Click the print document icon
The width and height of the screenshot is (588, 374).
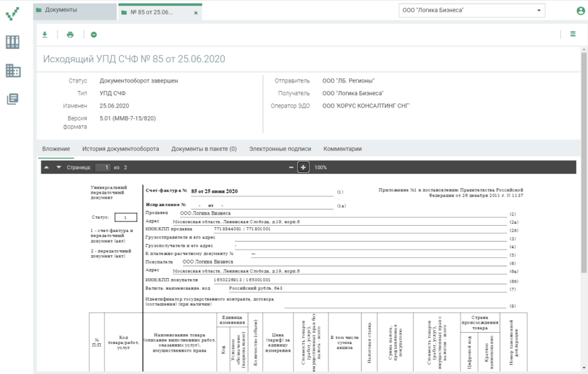70,34
